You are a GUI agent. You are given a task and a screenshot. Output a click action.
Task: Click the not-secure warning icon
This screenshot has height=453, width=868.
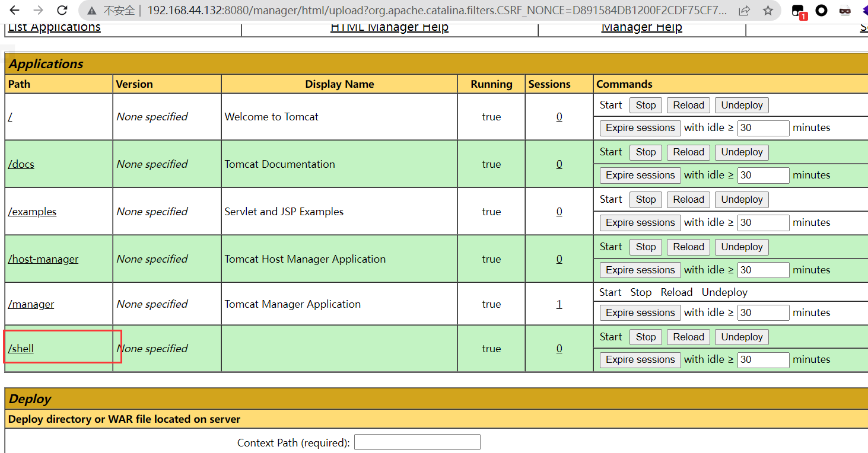pyautogui.click(x=91, y=11)
